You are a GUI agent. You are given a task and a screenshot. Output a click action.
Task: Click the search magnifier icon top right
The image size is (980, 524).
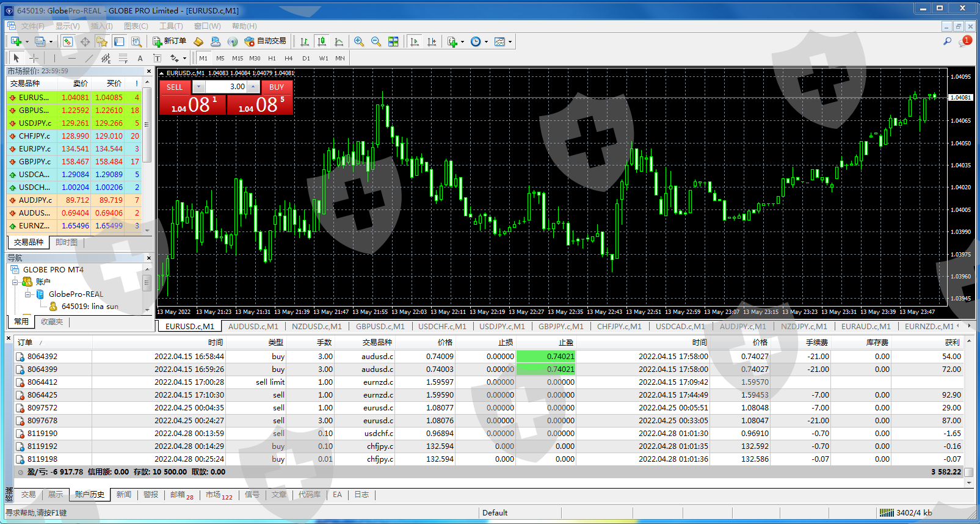947,42
